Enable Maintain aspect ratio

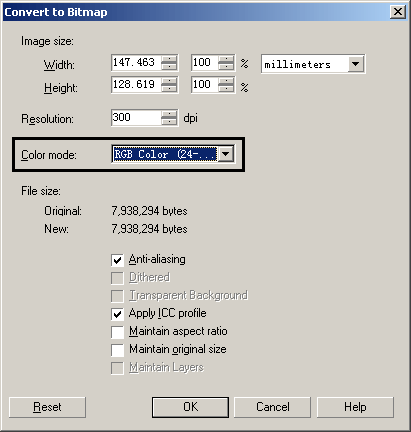coord(117,332)
